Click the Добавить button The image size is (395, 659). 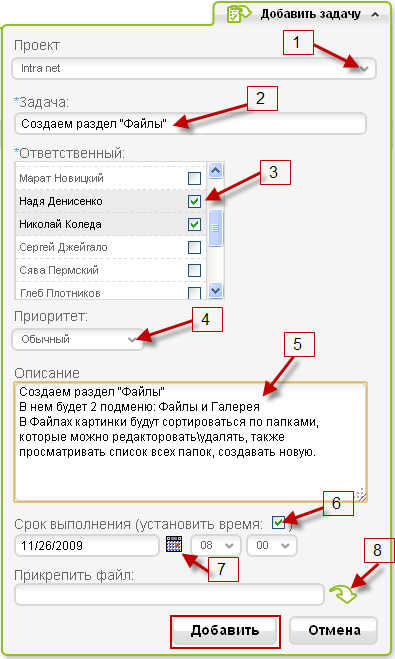225,630
